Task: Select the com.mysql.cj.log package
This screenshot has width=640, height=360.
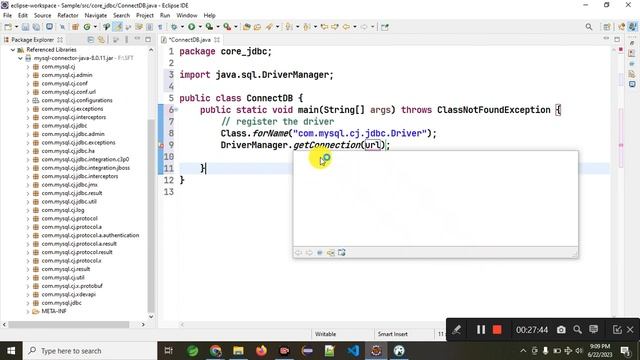Action: [x=63, y=210]
